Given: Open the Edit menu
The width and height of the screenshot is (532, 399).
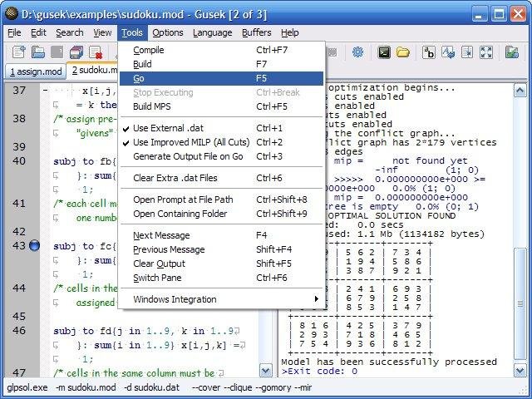Looking at the screenshot, I should pos(38,32).
